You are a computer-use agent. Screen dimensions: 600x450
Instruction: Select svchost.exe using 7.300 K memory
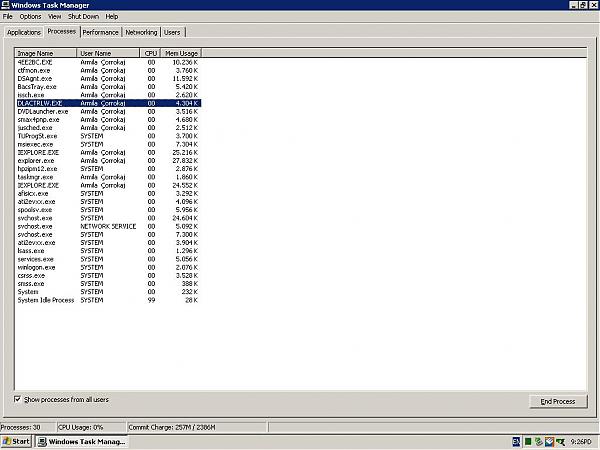pos(109,235)
